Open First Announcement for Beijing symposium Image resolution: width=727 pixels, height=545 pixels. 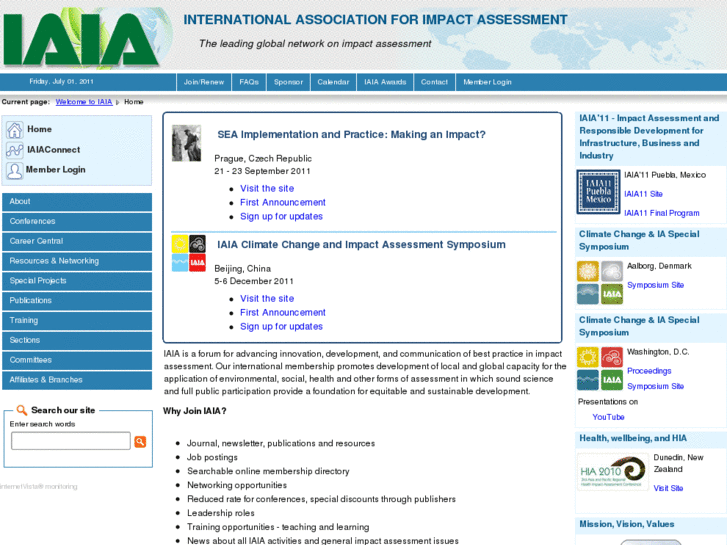coord(283,313)
